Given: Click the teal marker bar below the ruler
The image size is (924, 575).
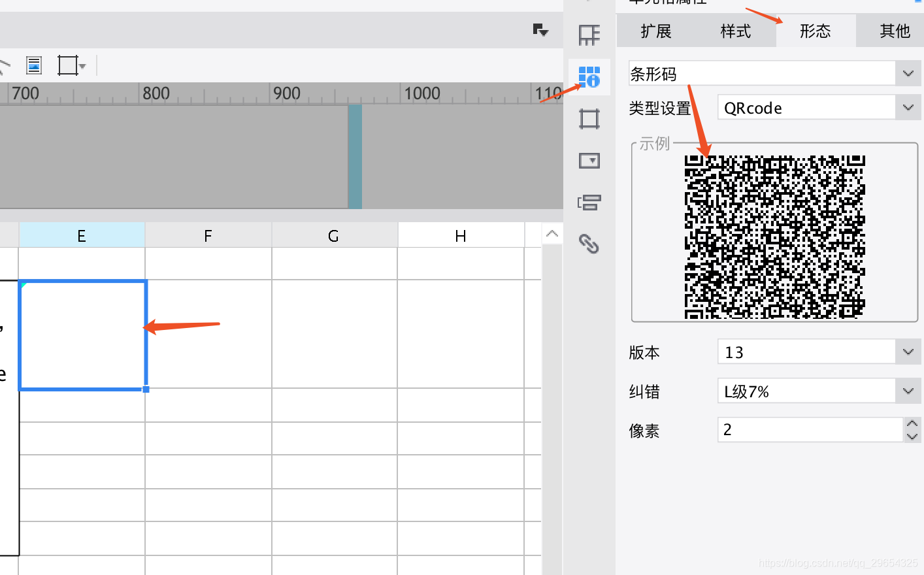Looking at the screenshot, I should click(355, 157).
